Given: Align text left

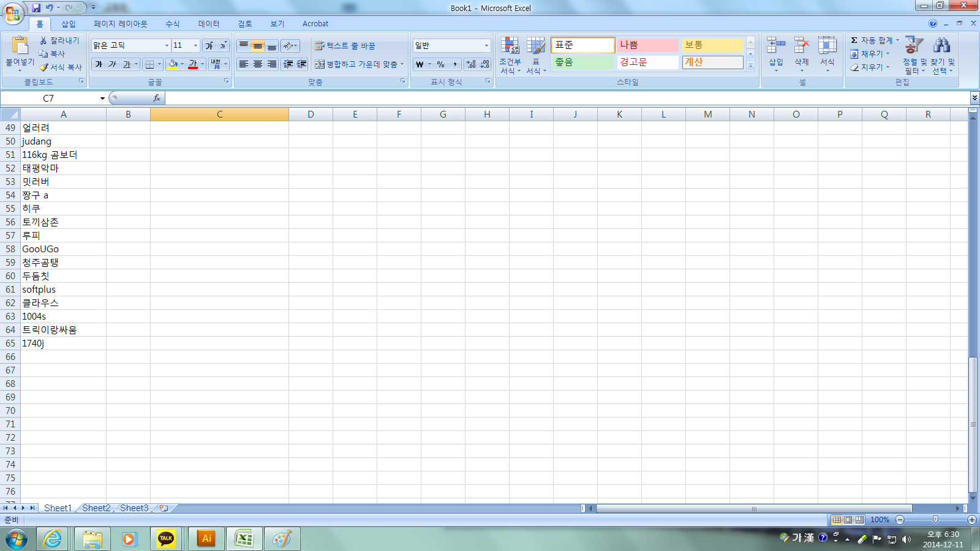Looking at the screenshot, I should (244, 64).
